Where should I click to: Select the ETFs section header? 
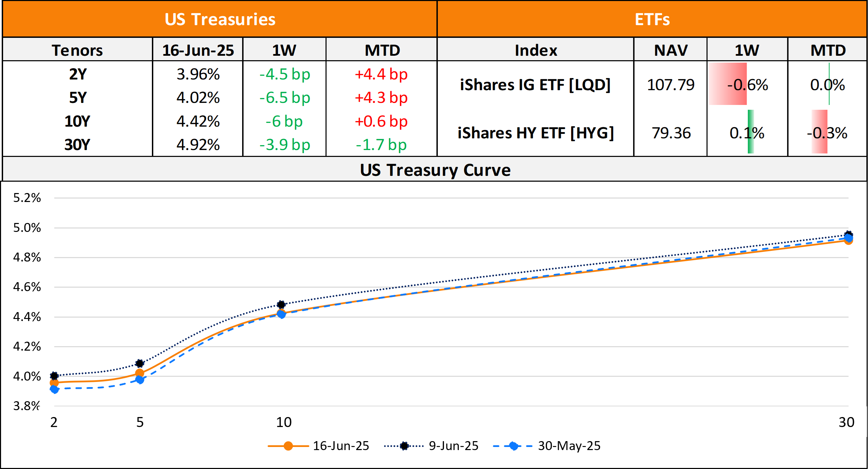click(652, 19)
